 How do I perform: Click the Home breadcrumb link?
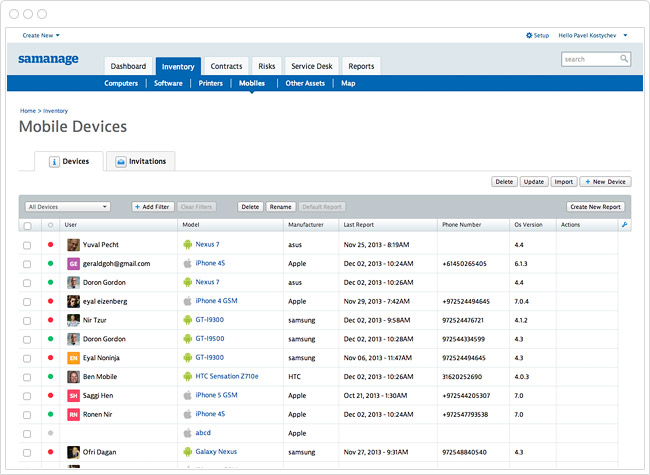coord(28,111)
